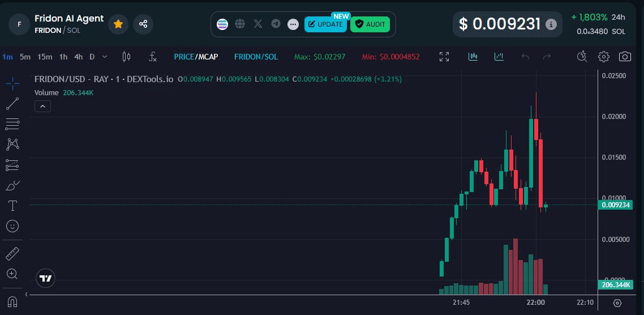Click the UPDATE button
This screenshot has width=644, height=315.
[326, 24]
